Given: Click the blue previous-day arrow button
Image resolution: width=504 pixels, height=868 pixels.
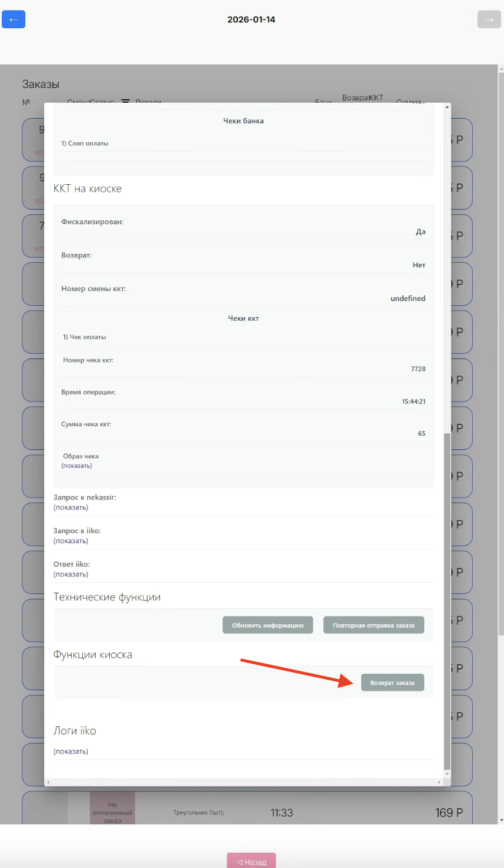Looking at the screenshot, I should (x=14, y=19).
